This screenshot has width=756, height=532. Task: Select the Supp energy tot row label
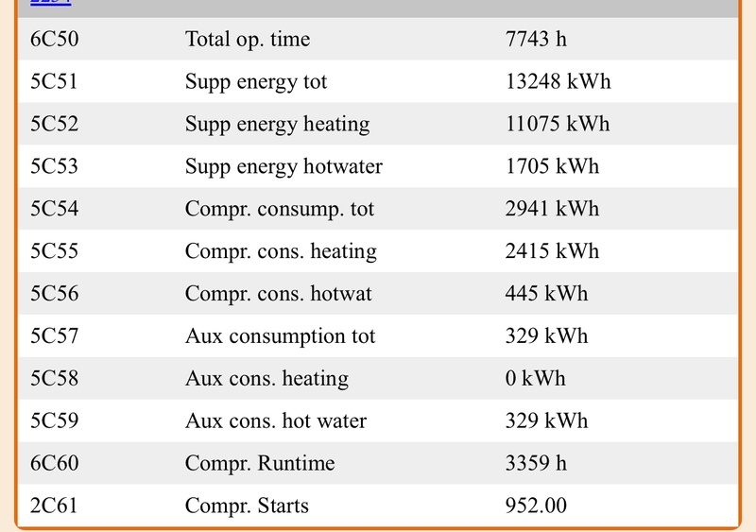pos(256,82)
